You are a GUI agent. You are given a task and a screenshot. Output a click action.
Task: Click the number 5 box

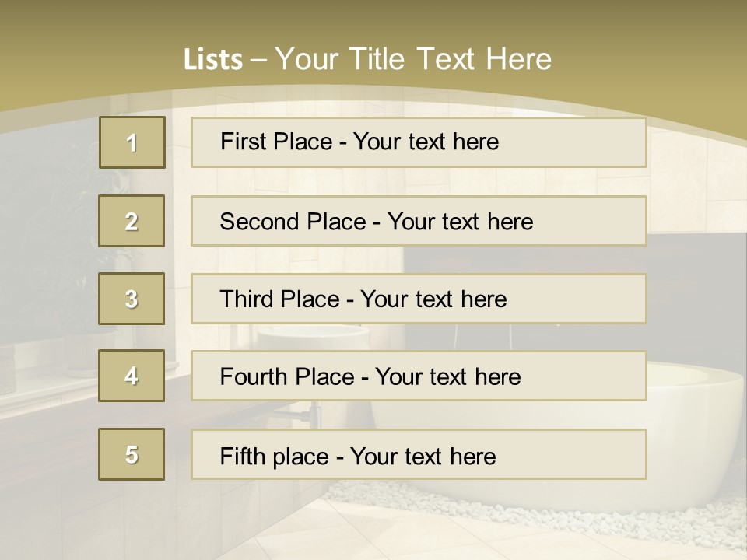coord(132,454)
